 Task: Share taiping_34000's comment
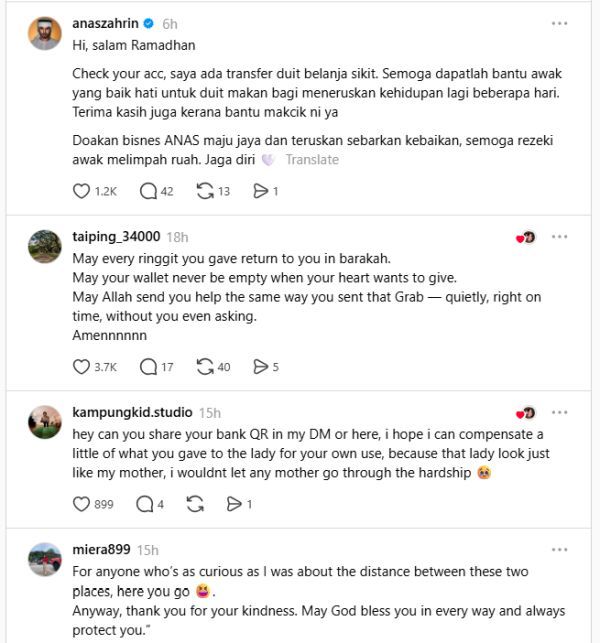coord(261,367)
